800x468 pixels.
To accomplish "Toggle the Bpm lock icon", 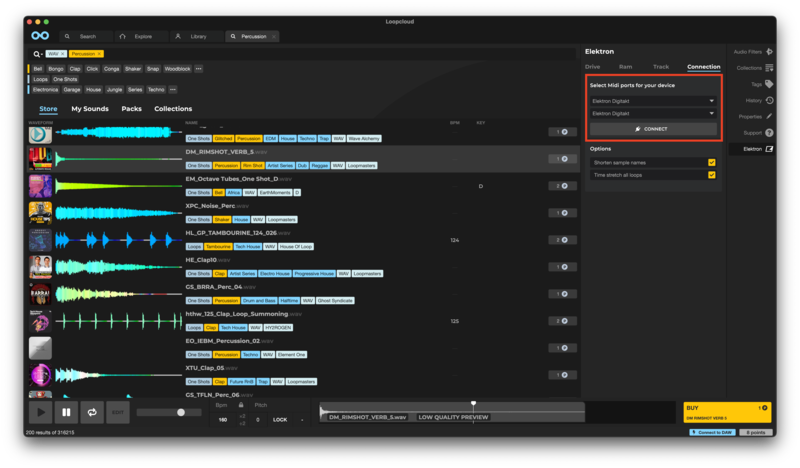I will tap(240, 404).
